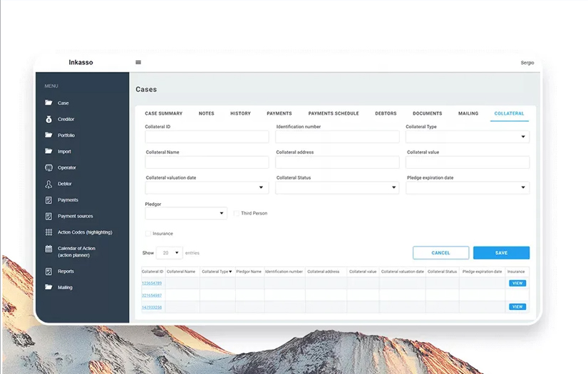
Task: Click the Action Codes grid icon
Action: [x=48, y=232]
